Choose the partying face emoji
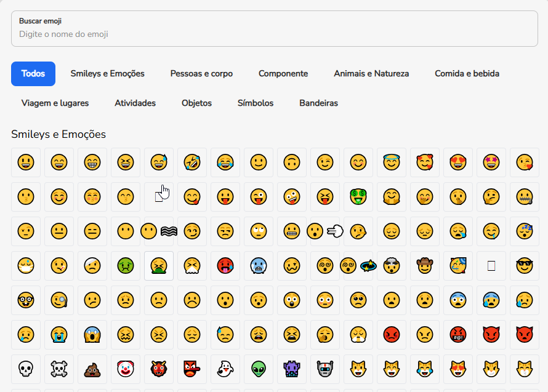Viewport: 548px width, 392px height. (458, 266)
